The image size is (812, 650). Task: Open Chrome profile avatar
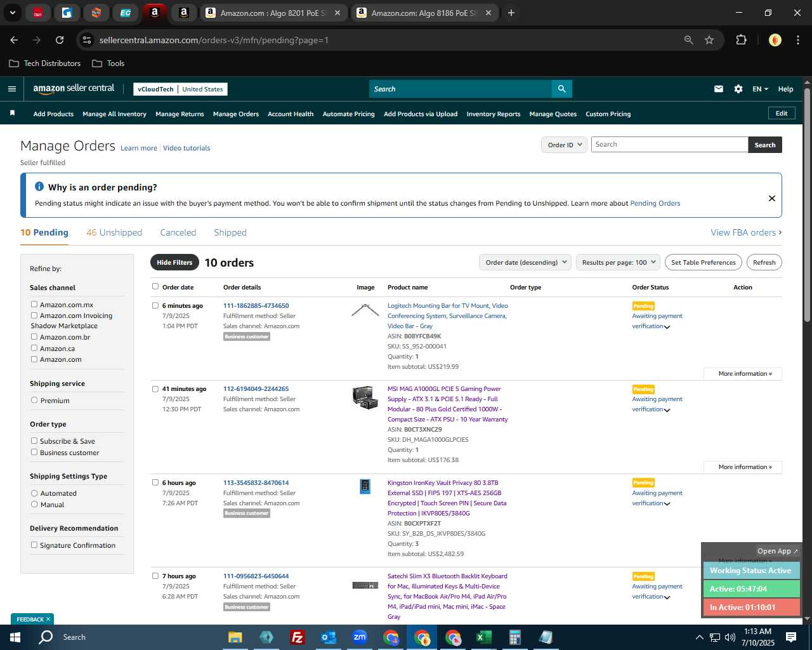pos(775,40)
